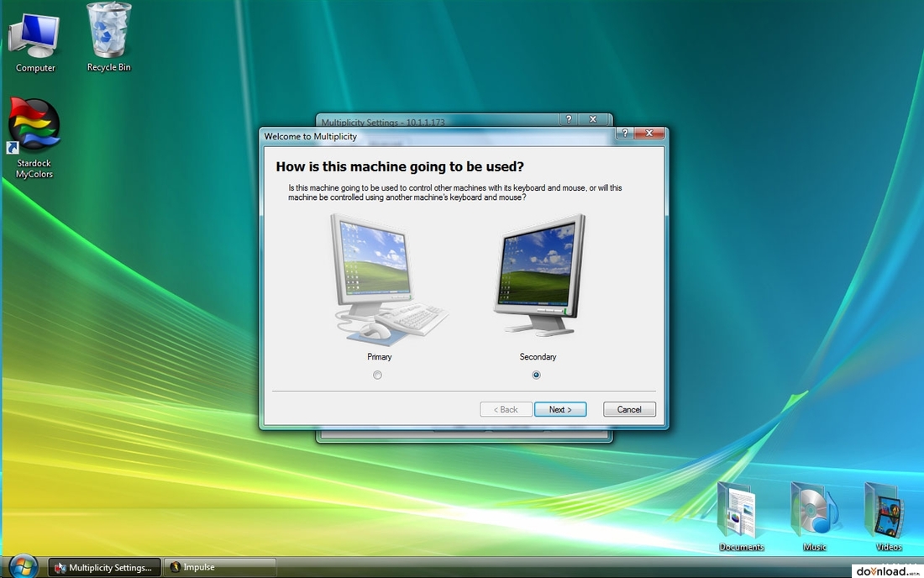This screenshot has height=578, width=924.
Task: Click the Welcome to Multiplicity title bar
Action: click(438, 136)
